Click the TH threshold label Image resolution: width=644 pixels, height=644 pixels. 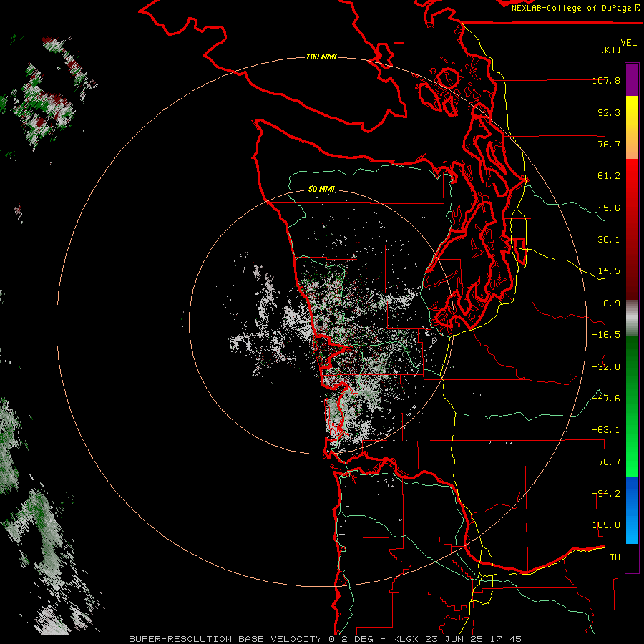coord(615,557)
